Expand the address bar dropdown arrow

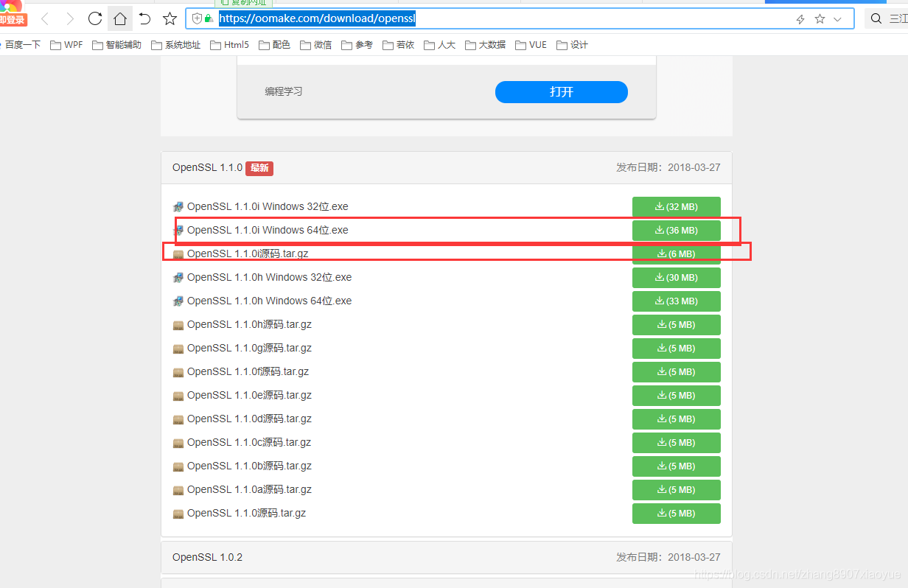click(837, 19)
